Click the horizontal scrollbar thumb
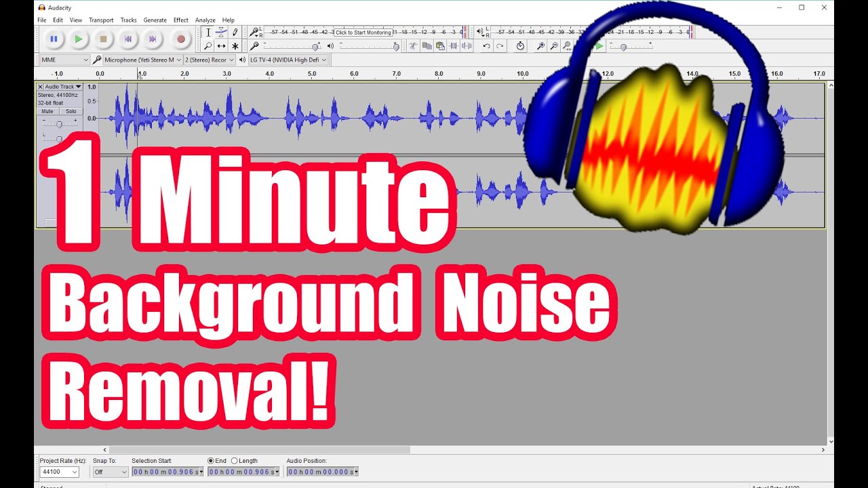 [260, 449]
